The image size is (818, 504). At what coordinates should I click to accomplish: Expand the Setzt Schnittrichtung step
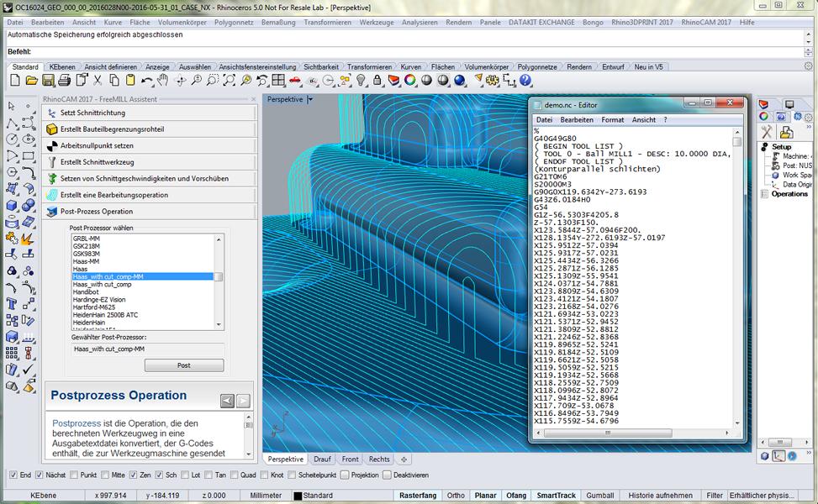click(150, 113)
